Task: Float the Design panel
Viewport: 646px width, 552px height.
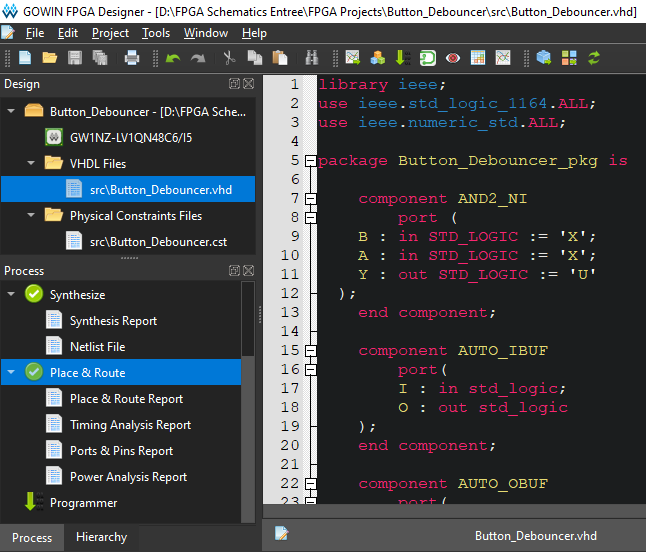Action: point(234,84)
